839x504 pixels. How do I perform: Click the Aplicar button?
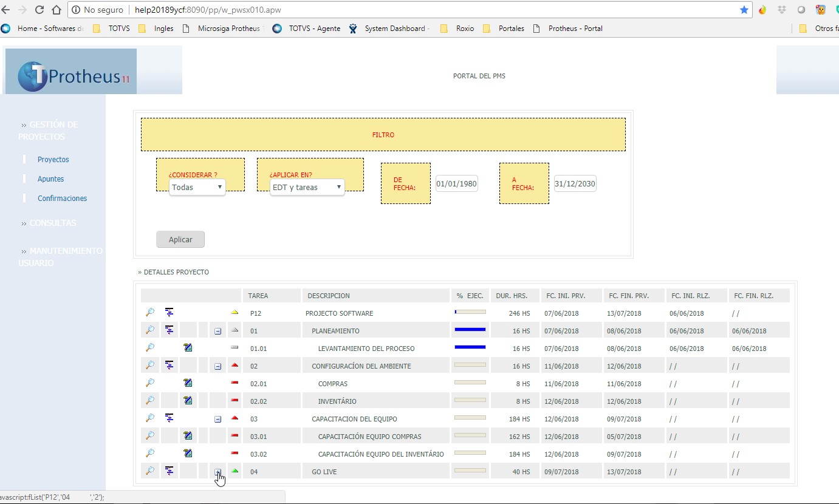pos(180,239)
